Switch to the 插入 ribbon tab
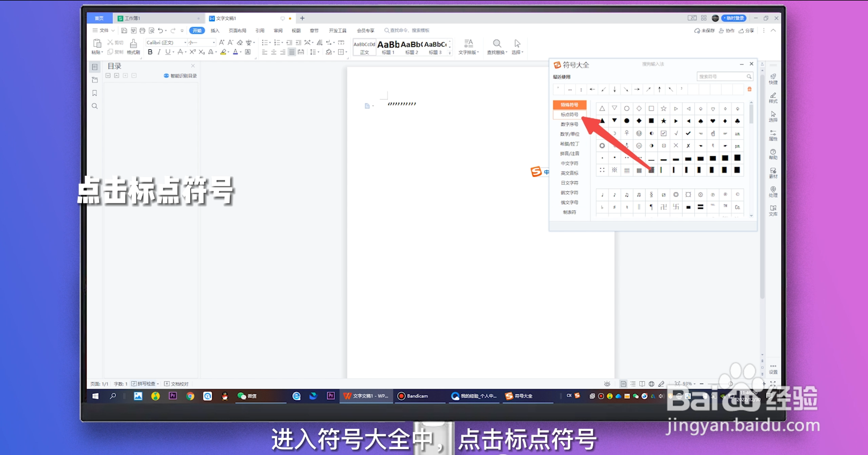 [x=215, y=31]
